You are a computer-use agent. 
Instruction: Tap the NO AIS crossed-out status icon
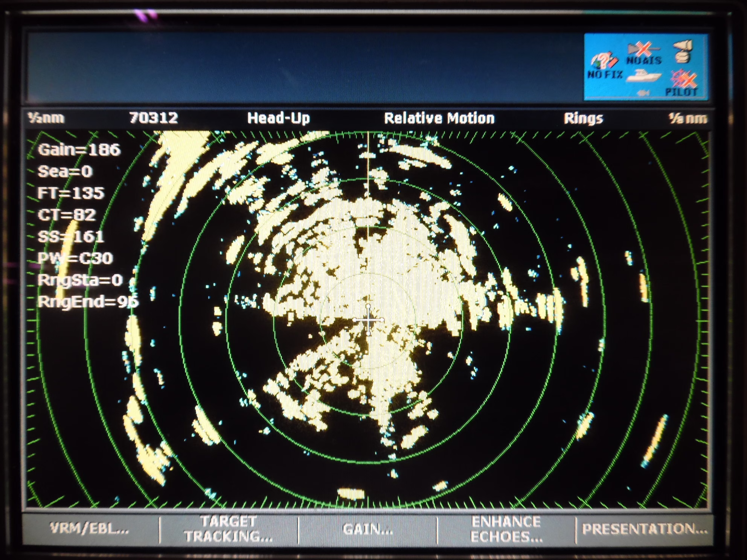(644, 53)
